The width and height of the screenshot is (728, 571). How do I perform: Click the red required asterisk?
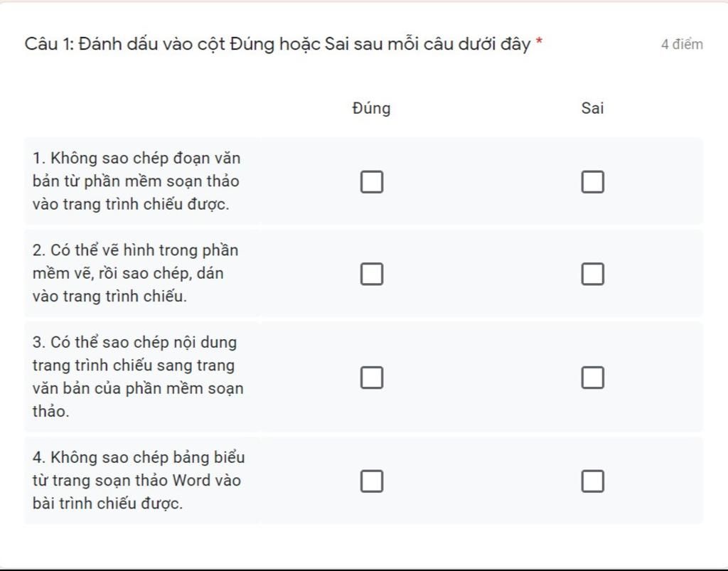tap(540, 43)
